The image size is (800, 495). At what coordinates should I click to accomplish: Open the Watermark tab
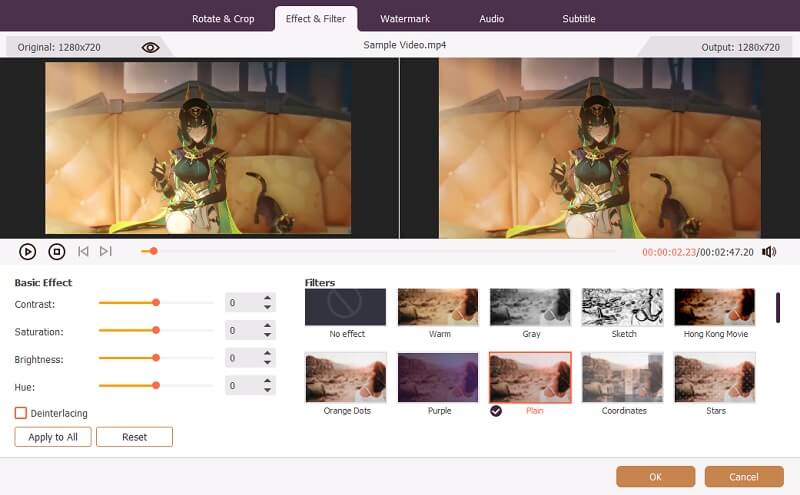point(403,19)
